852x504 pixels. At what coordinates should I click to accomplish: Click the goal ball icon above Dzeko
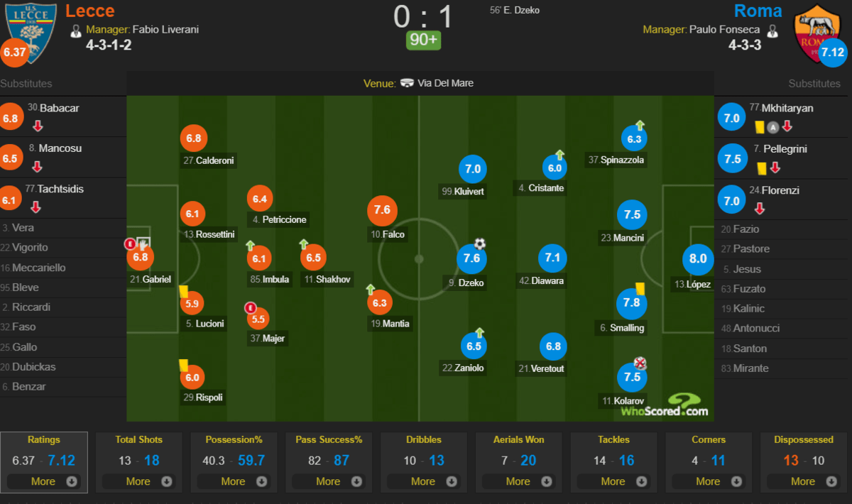pos(480,244)
